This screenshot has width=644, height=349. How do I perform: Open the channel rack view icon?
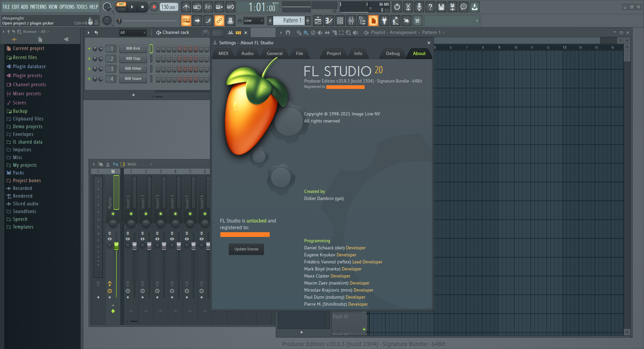click(x=340, y=21)
